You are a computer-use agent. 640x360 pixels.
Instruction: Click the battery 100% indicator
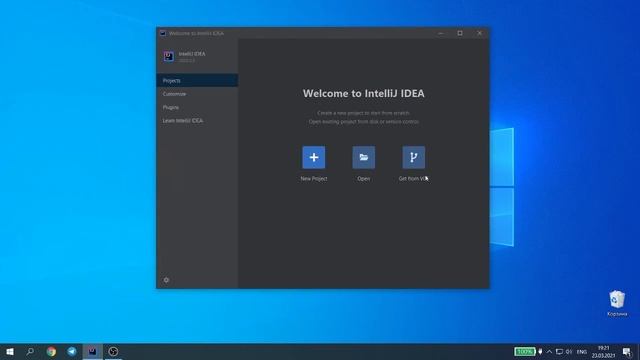524,351
